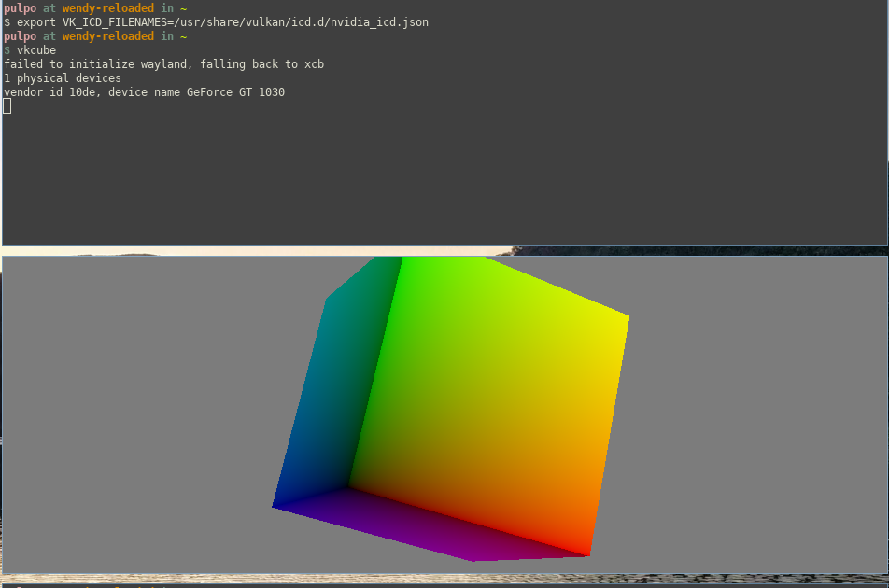The width and height of the screenshot is (889, 588).
Task: Click 'pulpo' username in the first prompt
Action: coord(20,7)
